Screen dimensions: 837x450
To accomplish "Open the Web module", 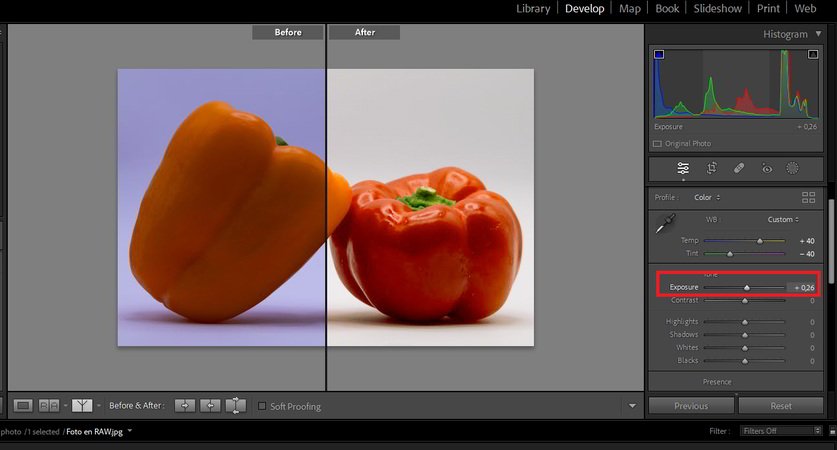I will (x=805, y=9).
